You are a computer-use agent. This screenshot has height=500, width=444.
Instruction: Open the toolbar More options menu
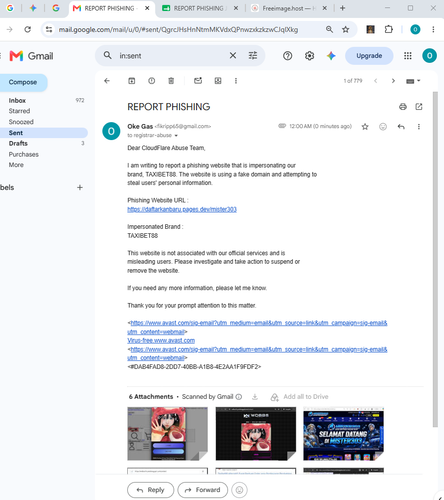pyautogui.click(x=236, y=81)
